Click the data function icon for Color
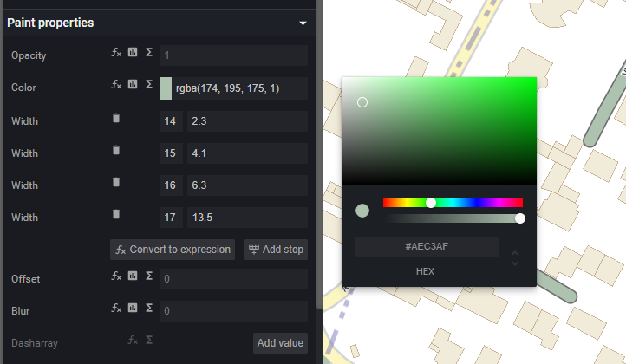 pos(133,85)
